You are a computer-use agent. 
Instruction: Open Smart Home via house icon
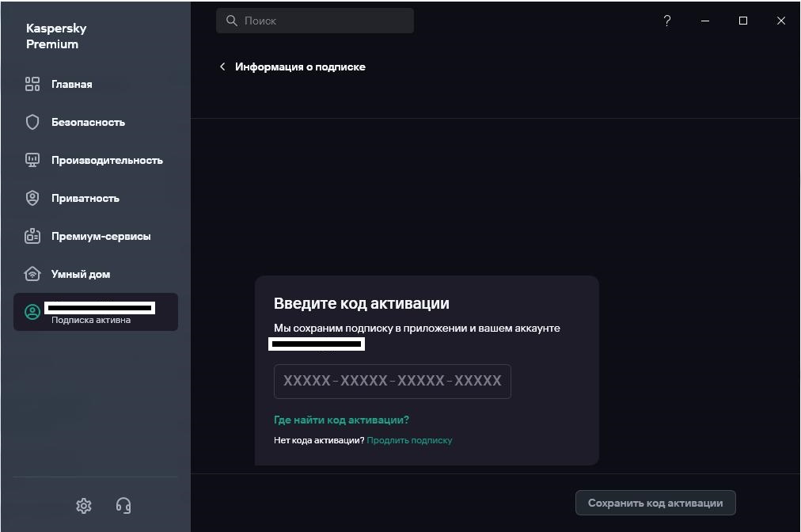point(32,274)
